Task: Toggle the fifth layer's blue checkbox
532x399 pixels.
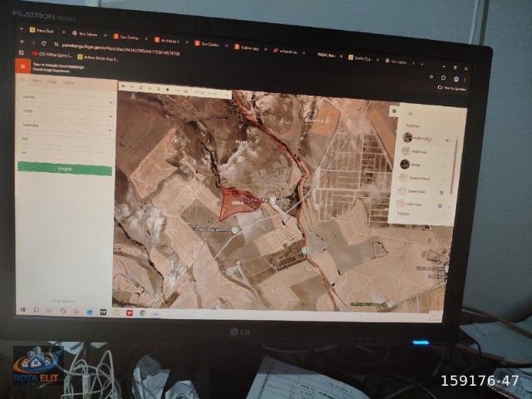Action: click(x=441, y=193)
